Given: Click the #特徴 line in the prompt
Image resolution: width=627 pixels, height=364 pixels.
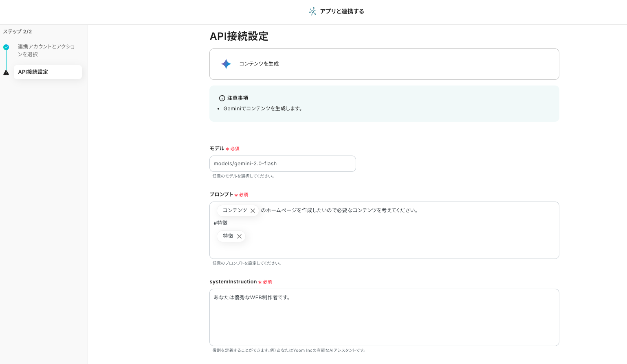Looking at the screenshot, I should (221, 223).
